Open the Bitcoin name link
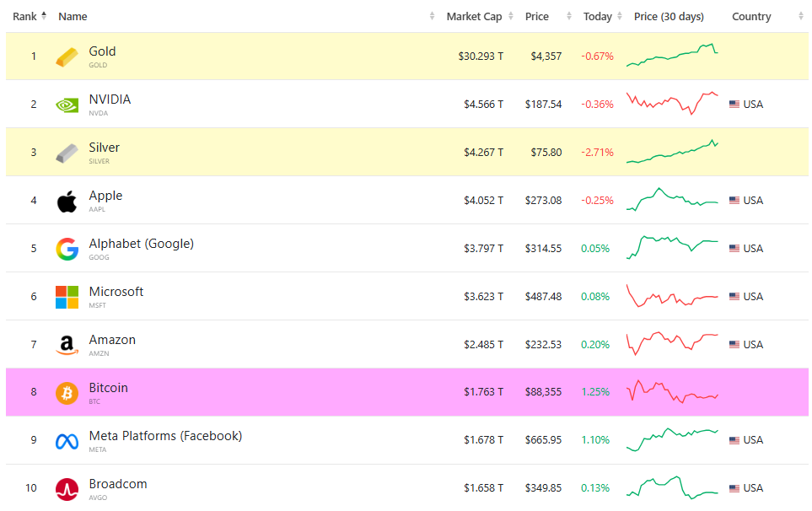 pos(108,388)
